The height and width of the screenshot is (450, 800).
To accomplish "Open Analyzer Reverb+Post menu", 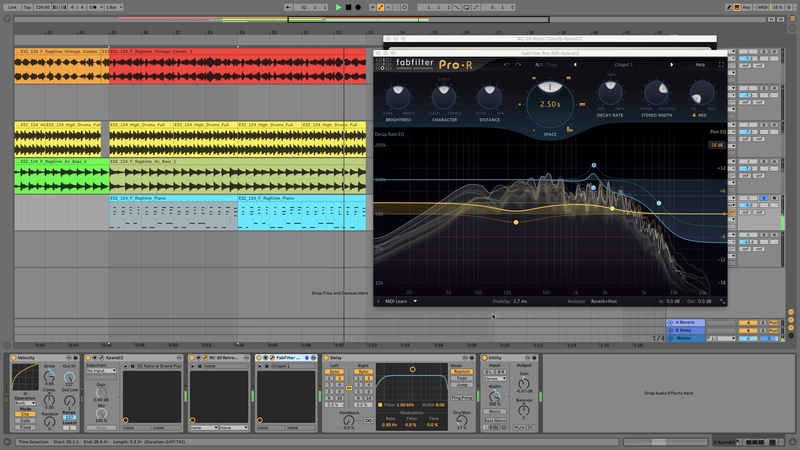I will click(x=604, y=302).
